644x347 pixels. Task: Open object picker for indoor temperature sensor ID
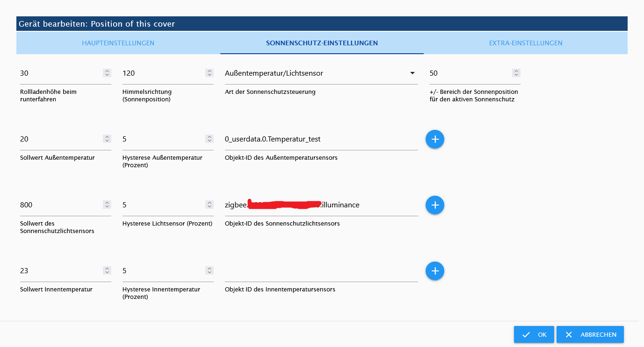click(434, 271)
